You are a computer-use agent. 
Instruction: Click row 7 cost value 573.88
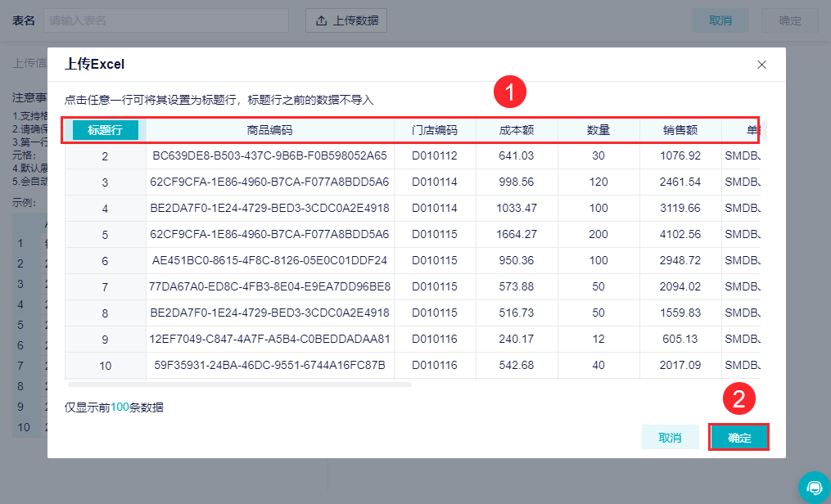click(516, 286)
